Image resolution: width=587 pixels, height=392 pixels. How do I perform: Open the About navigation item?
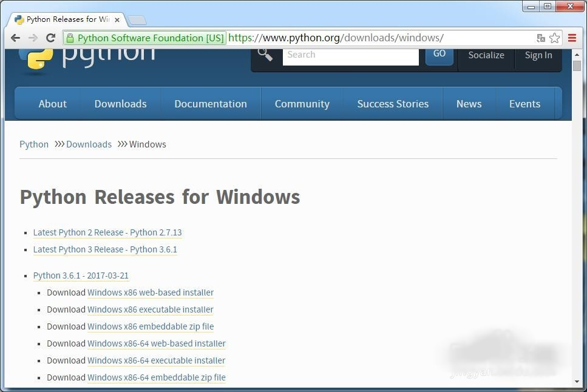(52, 104)
